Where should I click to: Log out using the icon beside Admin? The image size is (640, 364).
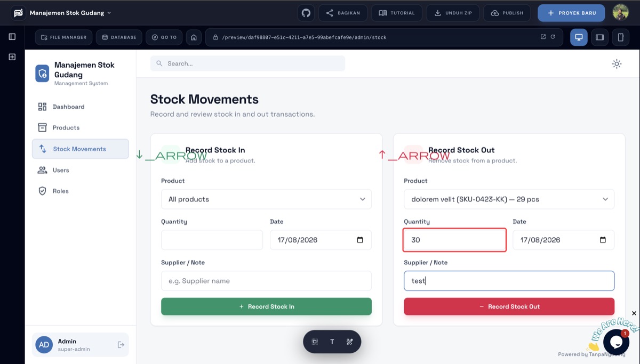click(121, 345)
